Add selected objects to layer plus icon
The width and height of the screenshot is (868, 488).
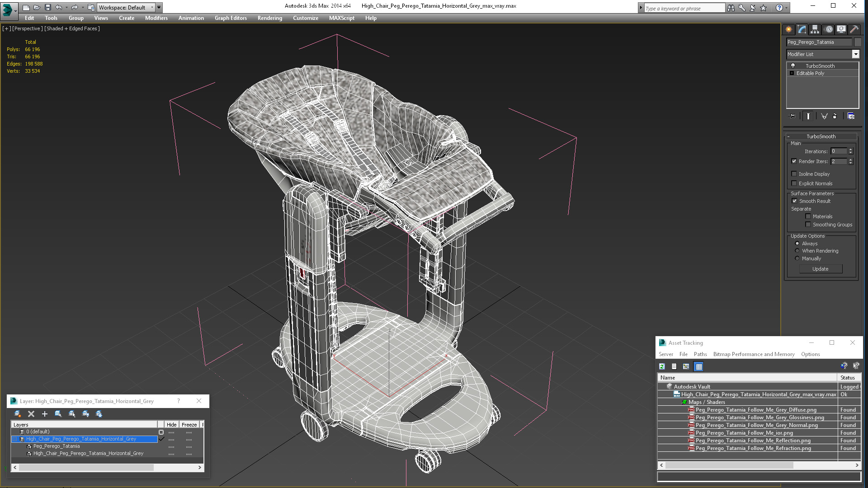pos(45,414)
